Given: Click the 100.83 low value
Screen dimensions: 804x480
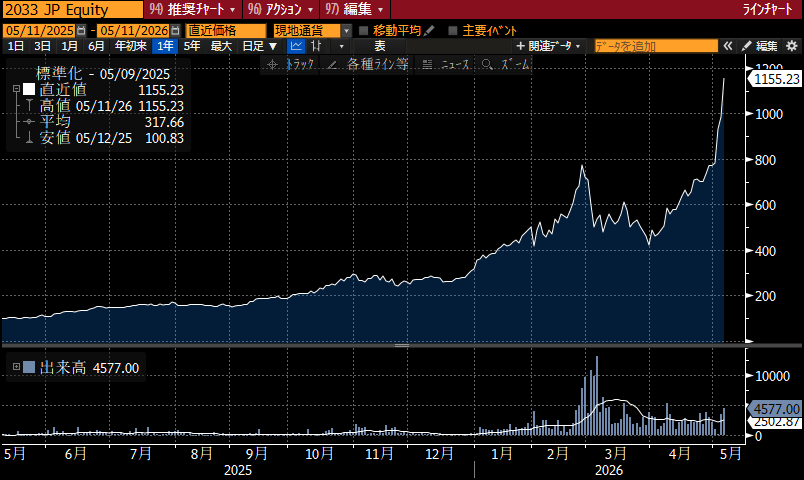Looking at the screenshot, I should click(x=164, y=138).
